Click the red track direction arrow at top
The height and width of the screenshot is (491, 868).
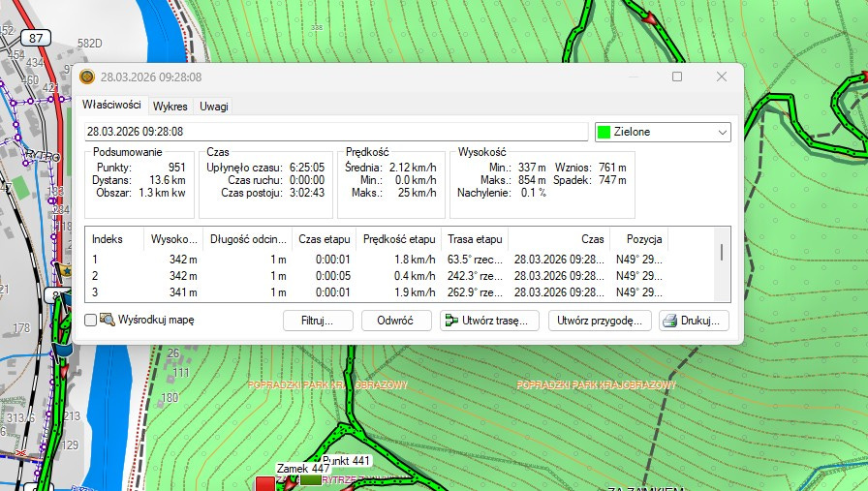[651, 17]
